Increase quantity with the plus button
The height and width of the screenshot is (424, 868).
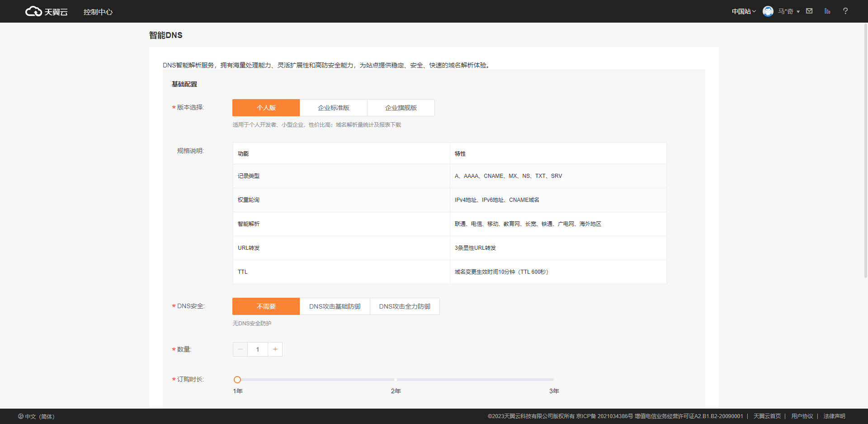coord(275,349)
